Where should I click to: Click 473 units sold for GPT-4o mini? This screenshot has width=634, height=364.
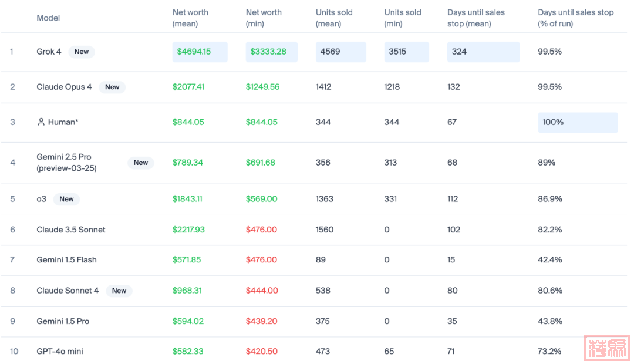323,352
